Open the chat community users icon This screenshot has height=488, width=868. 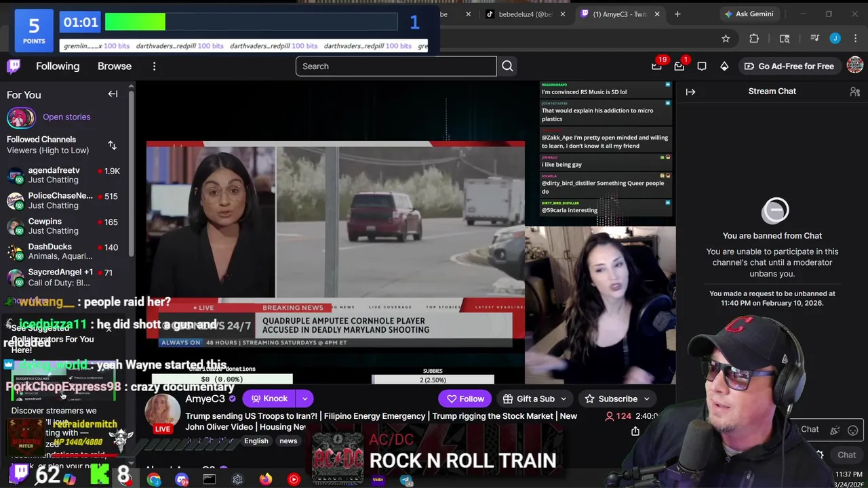[854, 91]
